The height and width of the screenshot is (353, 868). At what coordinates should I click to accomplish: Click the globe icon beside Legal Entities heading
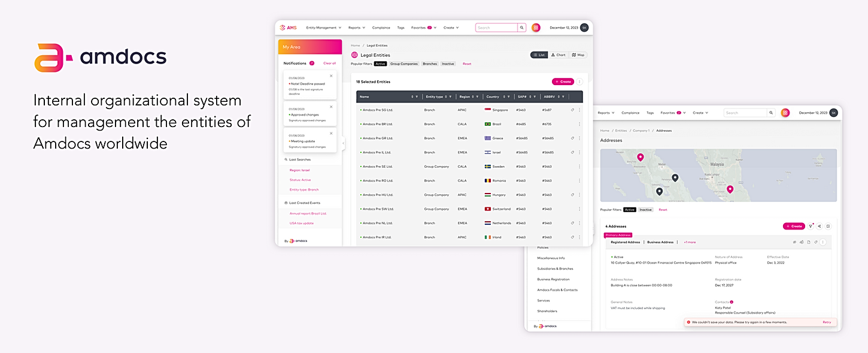tap(354, 55)
